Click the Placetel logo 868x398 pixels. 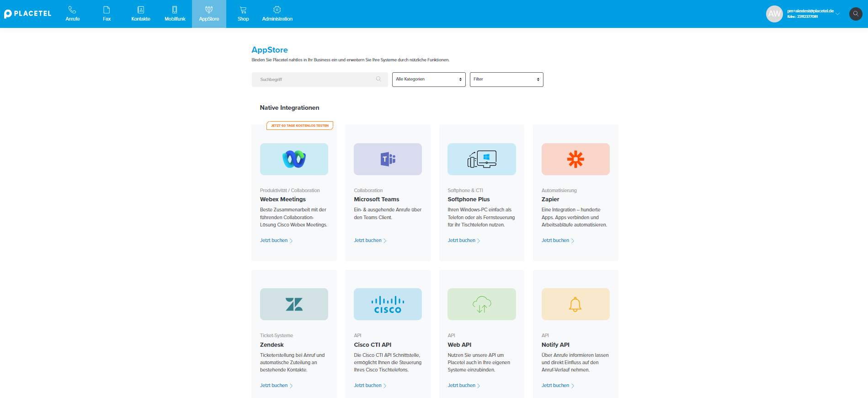(27, 14)
